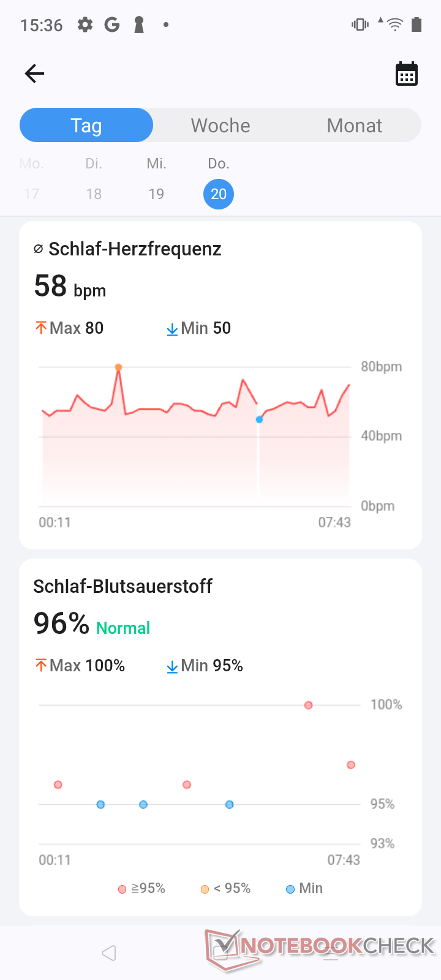Viewport: 441px width, 980px height.
Task: Switch to the Woche tab
Action: (x=221, y=126)
